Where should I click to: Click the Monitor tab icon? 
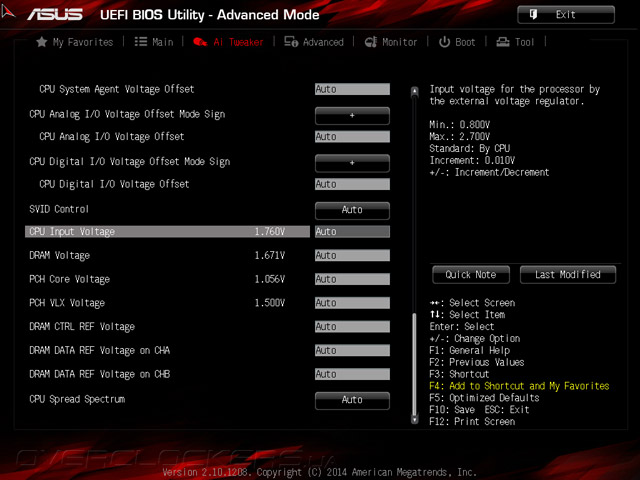[371, 42]
